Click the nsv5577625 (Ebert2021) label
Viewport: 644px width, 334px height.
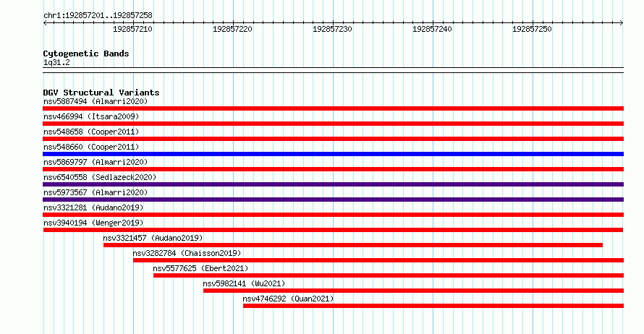pyautogui.click(x=200, y=268)
